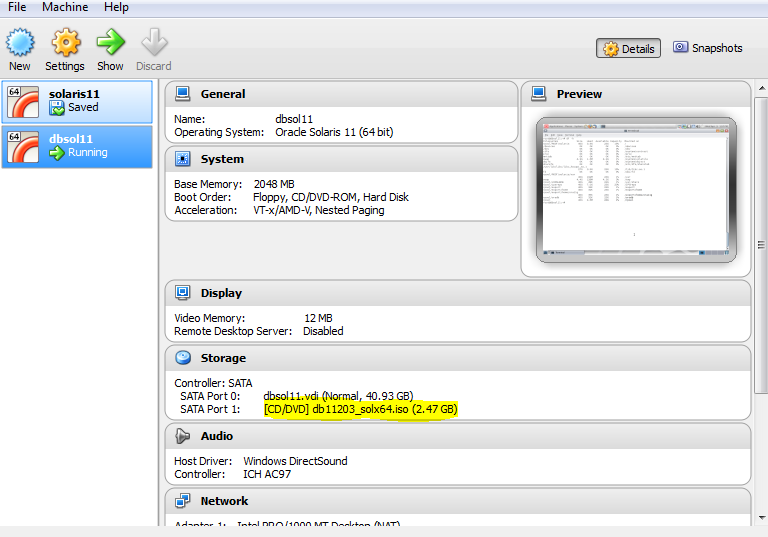Click the 2048 MB base memory value
Viewport: 768px width, 537px height.
[x=274, y=184]
